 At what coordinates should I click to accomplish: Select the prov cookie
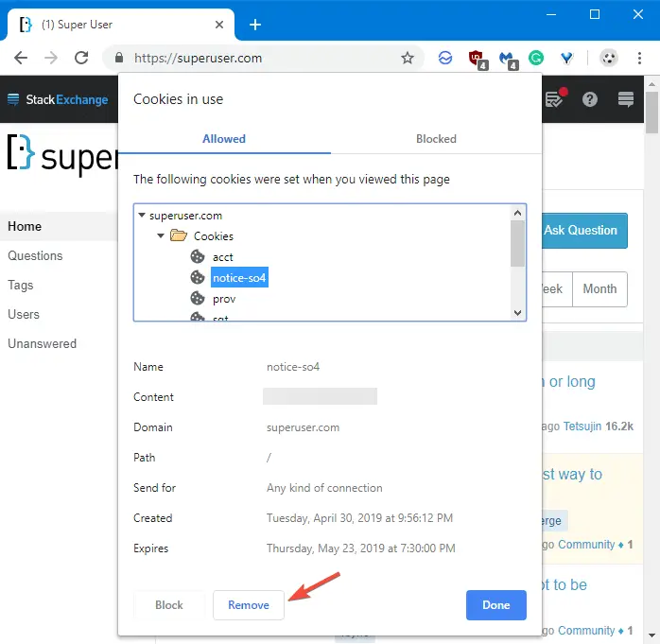(x=224, y=299)
